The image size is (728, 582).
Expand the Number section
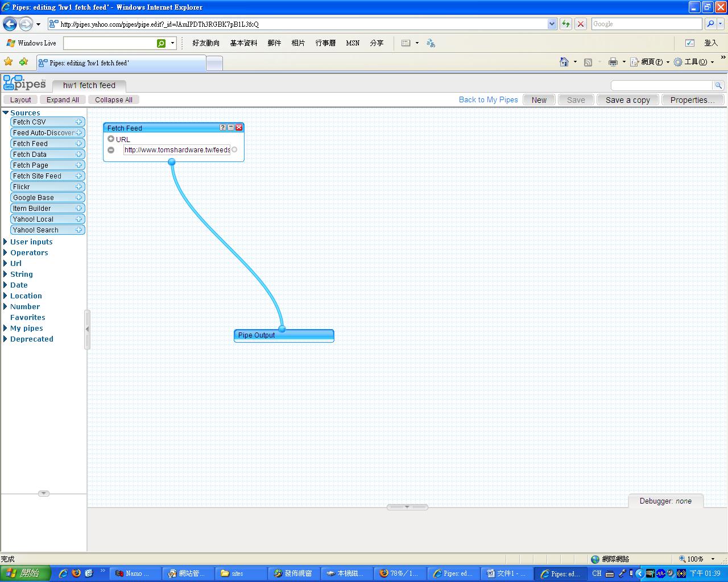(x=6, y=306)
